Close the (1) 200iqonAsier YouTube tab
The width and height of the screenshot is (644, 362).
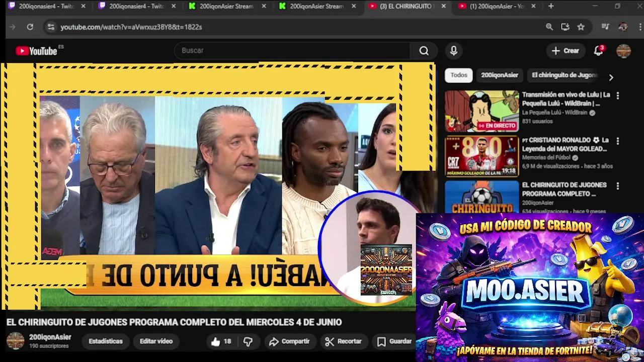(533, 7)
